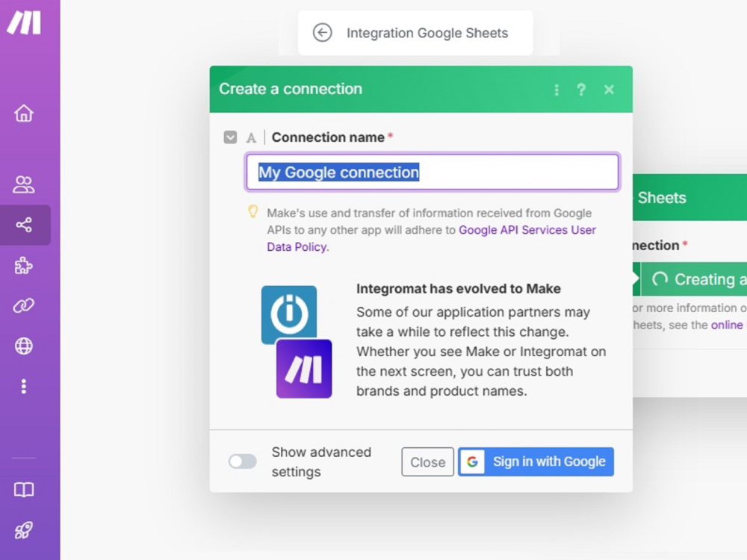Open the Scenarios (share) sidebar icon
Image resolution: width=747 pixels, height=560 pixels.
point(24,225)
